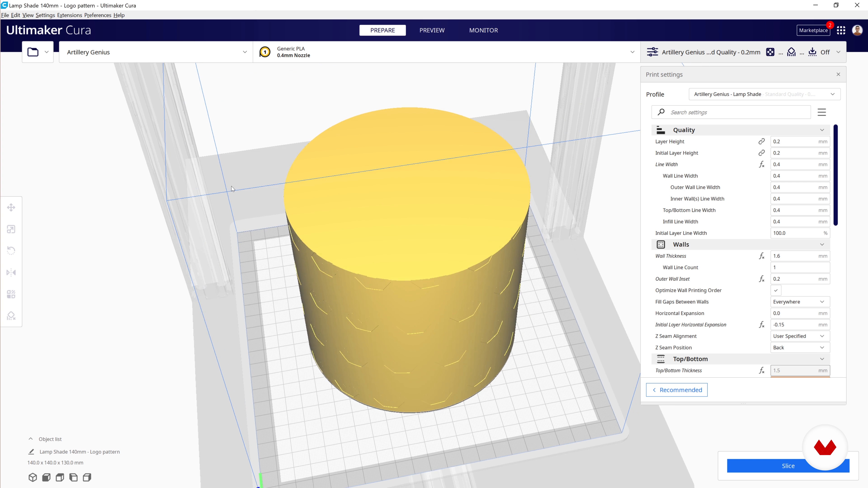The height and width of the screenshot is (488, 868).
Task: Click the Layer Height link icon
Action: (762, 141)
